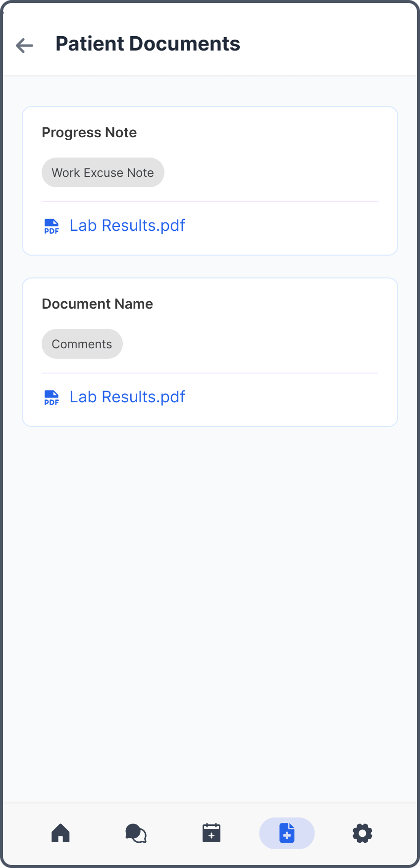The height and width of the screenshot is (868, 420).
Task: Click the PDF icon beside the first Lab Results
Action: 52,226
